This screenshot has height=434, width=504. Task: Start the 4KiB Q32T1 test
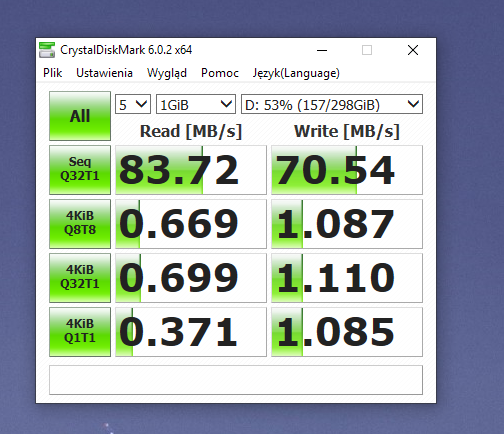(80, 278)
